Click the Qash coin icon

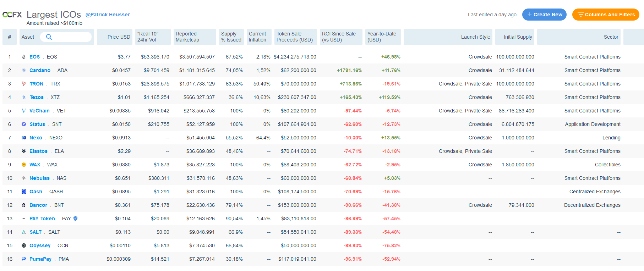tap(24, 192)
